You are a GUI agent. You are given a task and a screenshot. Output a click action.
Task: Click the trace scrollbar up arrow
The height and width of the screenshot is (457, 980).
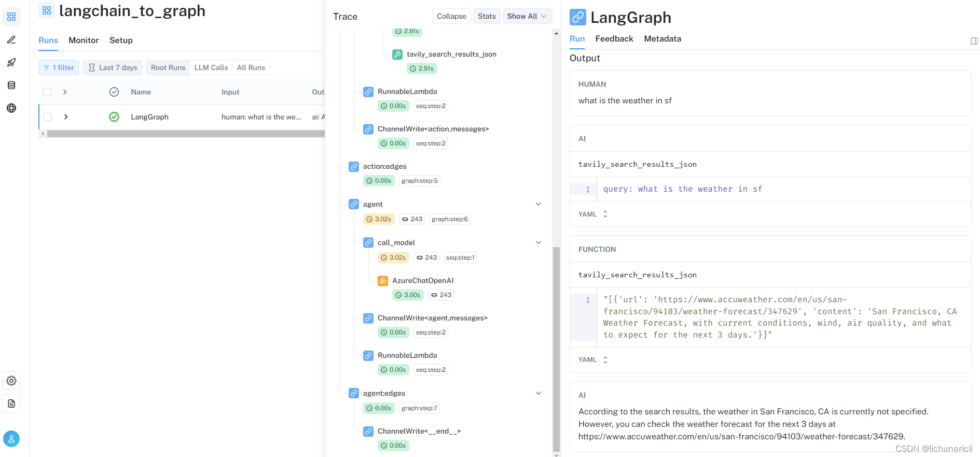coord(556,33)
